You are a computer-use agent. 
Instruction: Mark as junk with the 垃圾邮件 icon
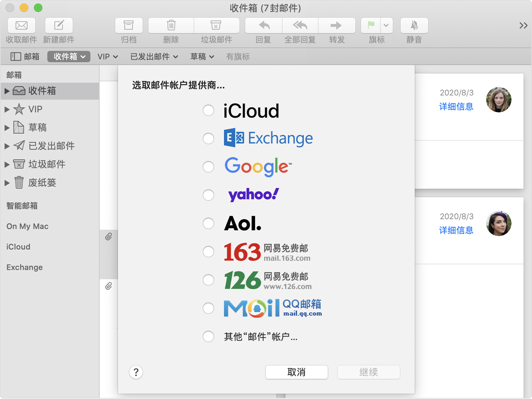pos(216,25)
